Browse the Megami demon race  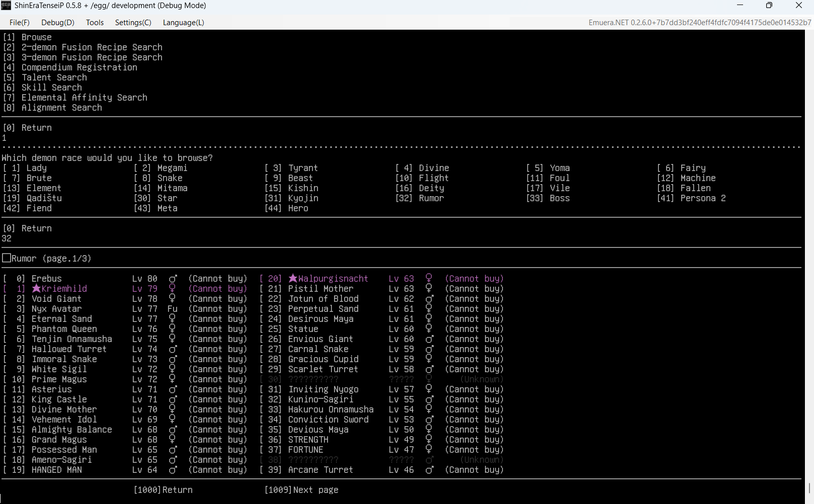(160, 168)
